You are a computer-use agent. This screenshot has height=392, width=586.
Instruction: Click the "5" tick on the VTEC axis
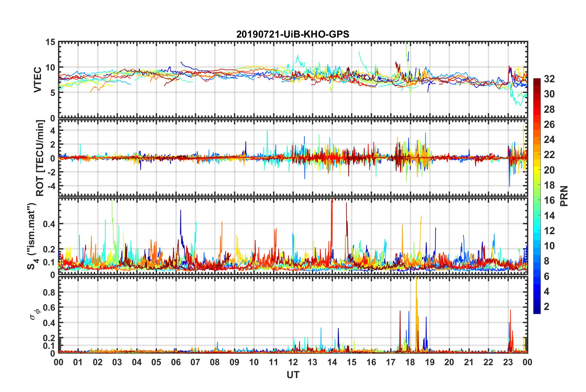pos(53,93)
